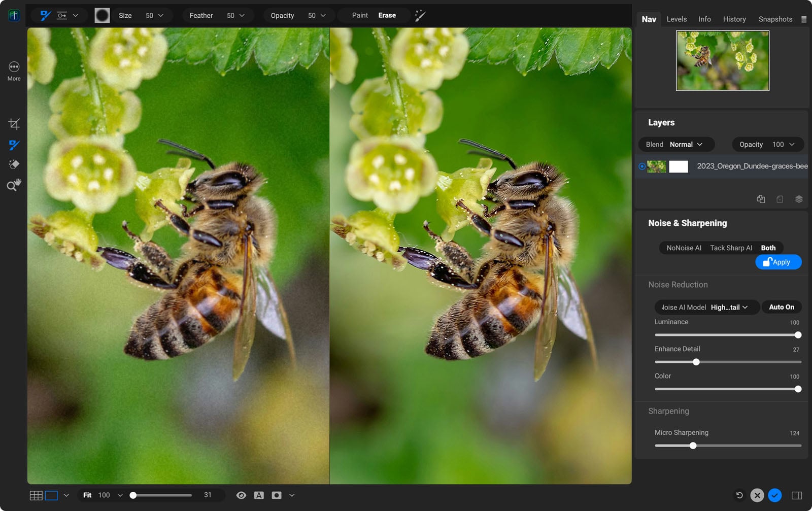
Task: Click the copy layer icon
Action: pos(761,199)
